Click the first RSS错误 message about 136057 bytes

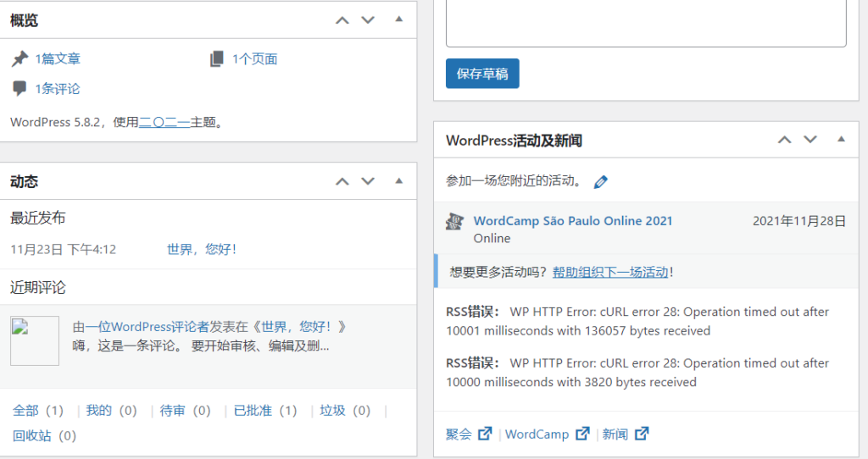point(637,321)
